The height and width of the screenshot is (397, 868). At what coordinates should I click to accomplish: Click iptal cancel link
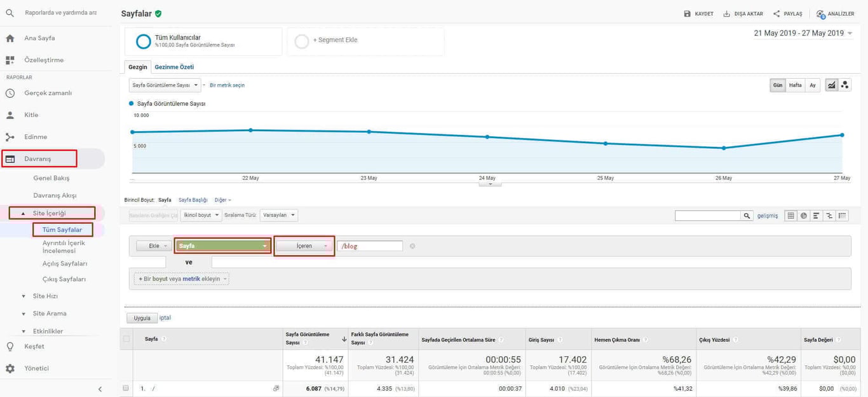(165, 317)
